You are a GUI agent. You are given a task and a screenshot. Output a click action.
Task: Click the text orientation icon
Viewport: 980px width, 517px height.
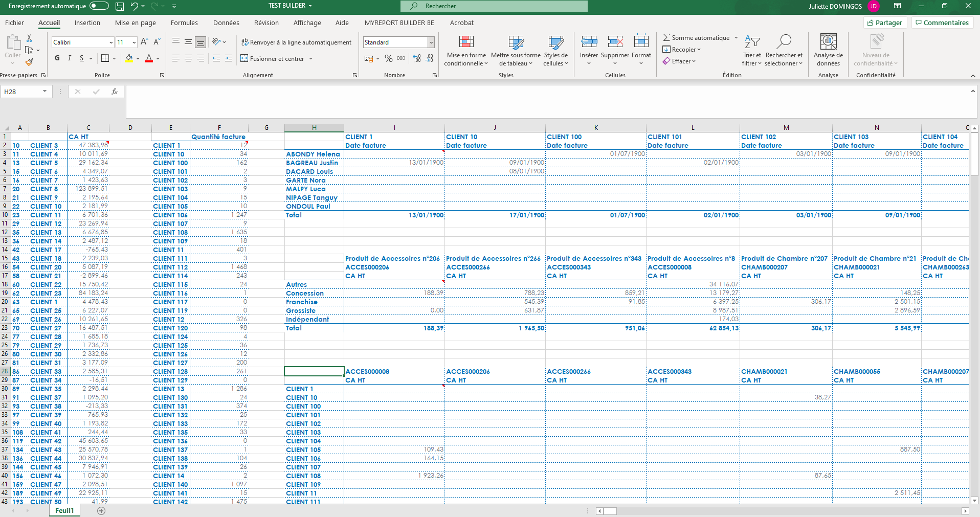pyautogui.click(x=217, y=42)
